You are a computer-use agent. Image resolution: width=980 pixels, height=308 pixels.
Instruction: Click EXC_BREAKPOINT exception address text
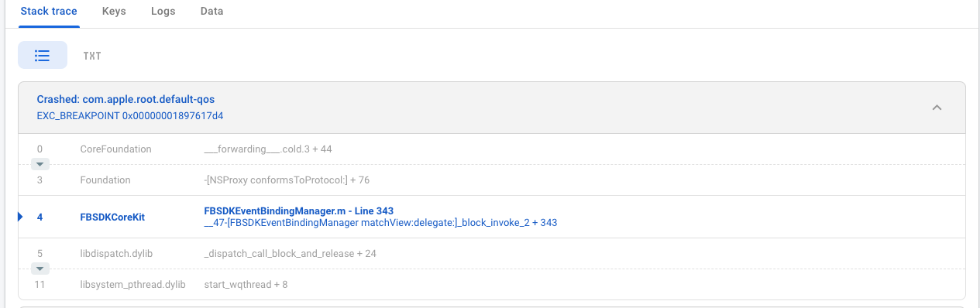click(130, 115)
